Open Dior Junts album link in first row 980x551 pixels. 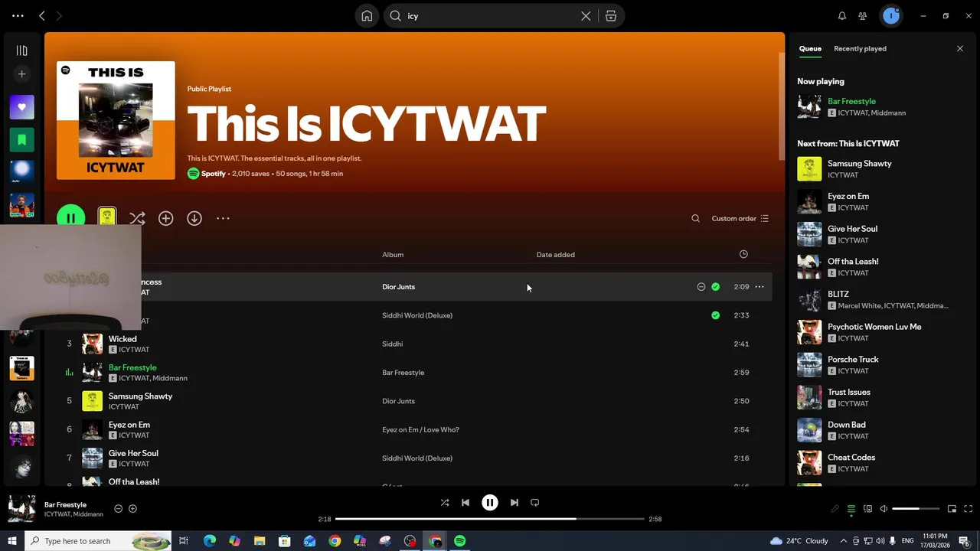[x=398, y=287]
